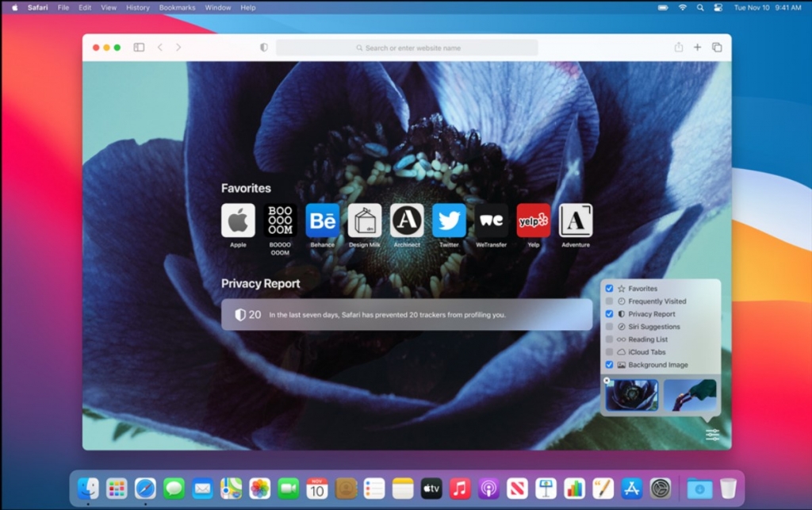This screenshot has width=812, height=510.
Task: Select the green background image thumbnail
Action: click(x=689, y=395)
